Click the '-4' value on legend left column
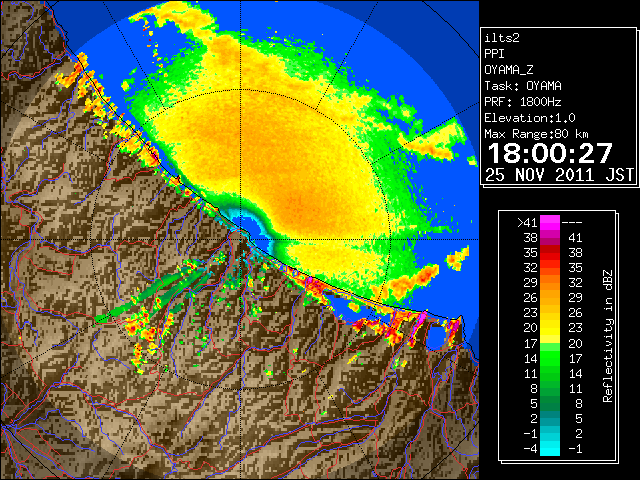 click(x=530, y=449)
